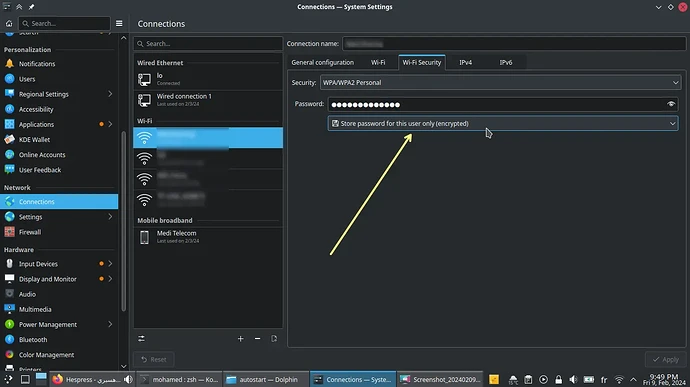Click the Connection name field

click(x=514, y=44)
